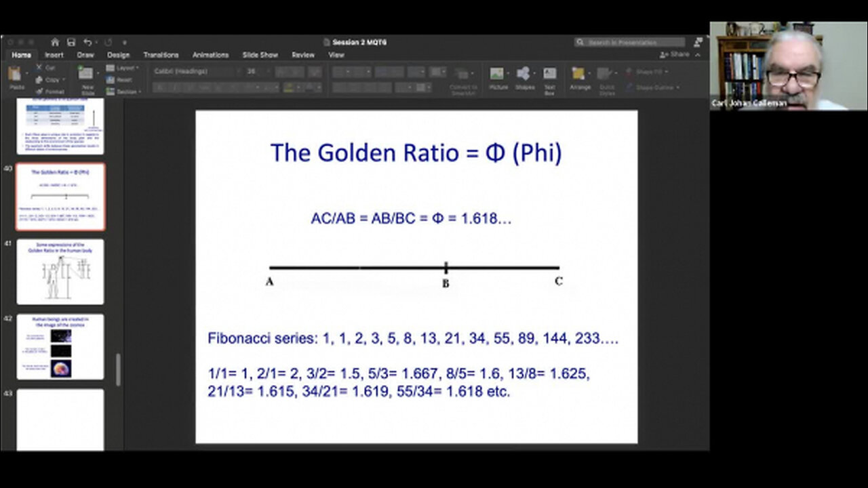
Task: Open the Animations tab
Action: [210, 55]
